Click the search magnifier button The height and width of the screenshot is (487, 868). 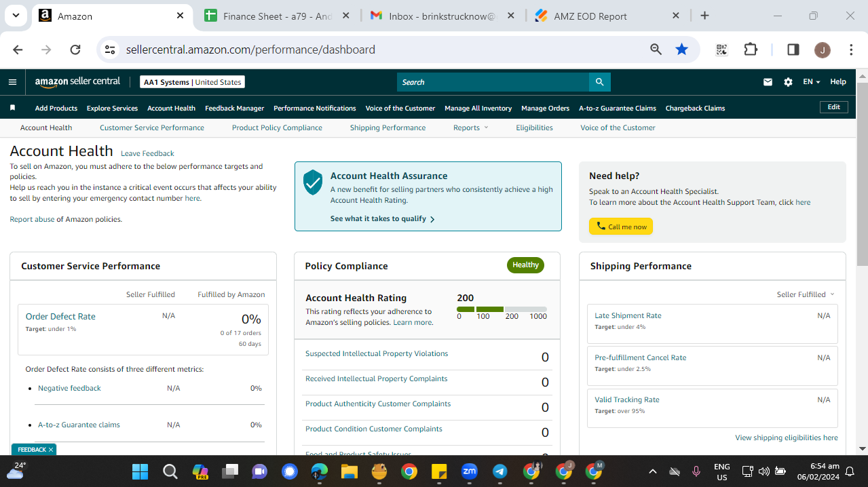pyautogui.click(x=599, y=82)
